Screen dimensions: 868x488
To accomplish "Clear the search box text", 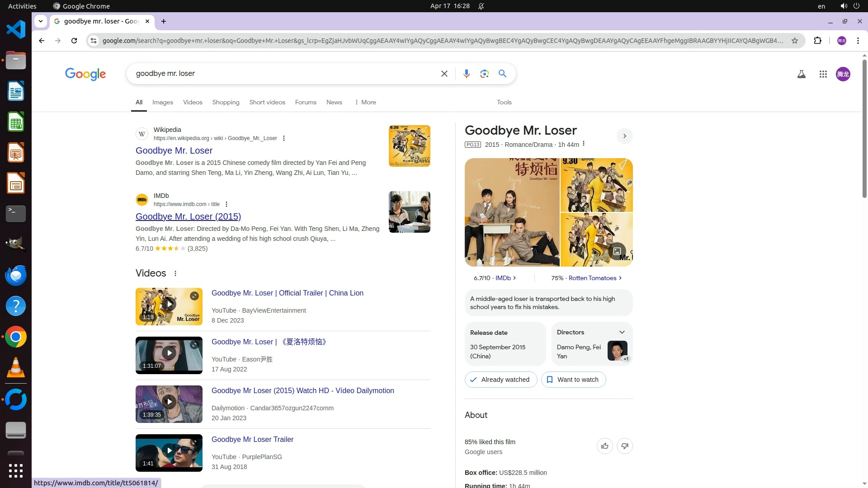I will pos(444,74).
